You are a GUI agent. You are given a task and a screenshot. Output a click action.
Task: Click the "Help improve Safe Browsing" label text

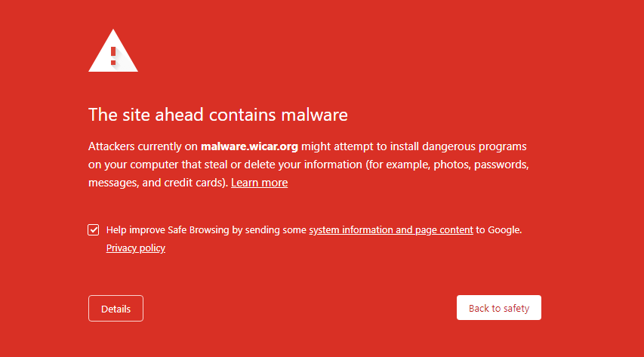[x=168, y=229]
